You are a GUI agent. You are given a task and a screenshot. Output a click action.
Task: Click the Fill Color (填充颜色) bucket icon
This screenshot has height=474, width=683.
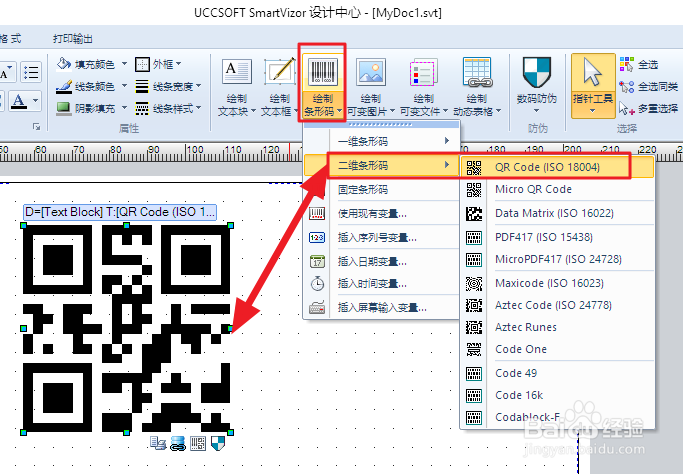coord(64,64)
